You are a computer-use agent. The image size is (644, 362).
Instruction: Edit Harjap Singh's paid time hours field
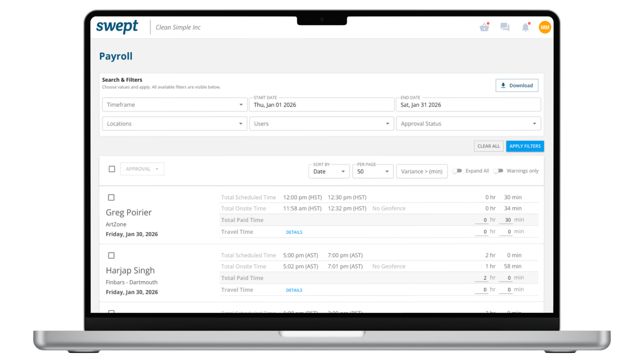(x=482, y=278)
